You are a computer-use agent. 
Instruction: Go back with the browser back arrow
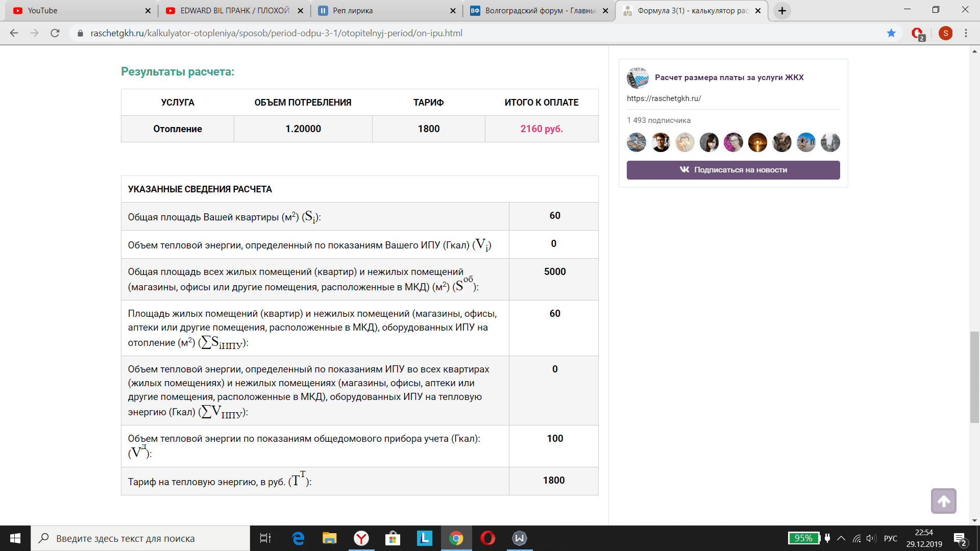[x=14, y=33]
